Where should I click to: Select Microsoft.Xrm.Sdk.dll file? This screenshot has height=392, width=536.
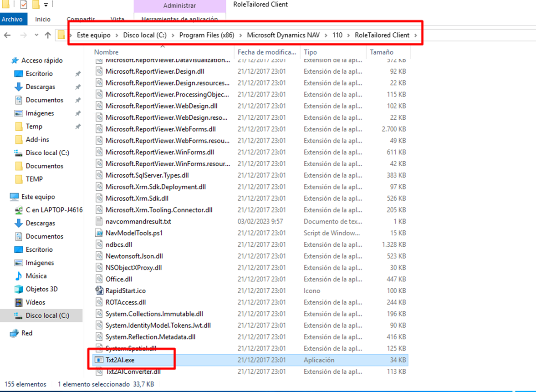coord(137,198)
